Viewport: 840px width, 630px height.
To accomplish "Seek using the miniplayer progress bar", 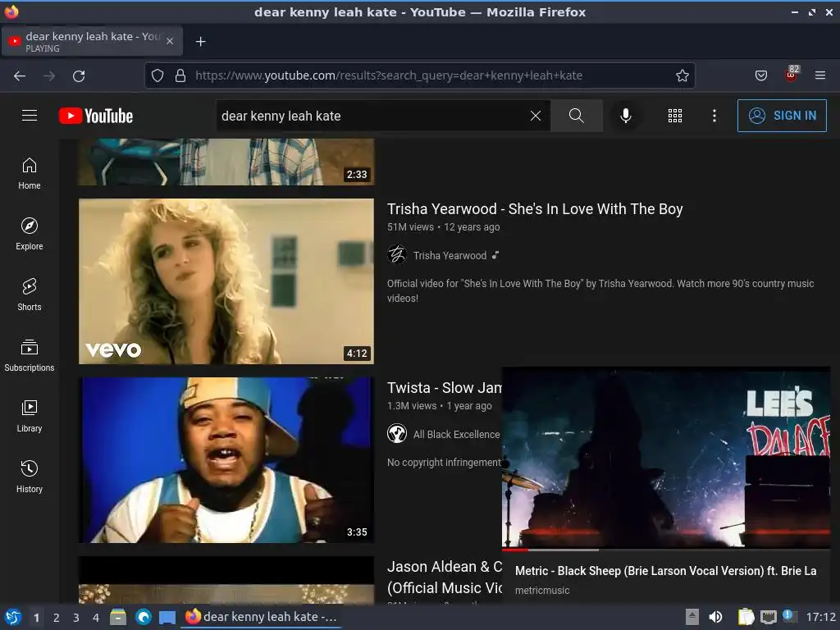I will coord(666,550).
